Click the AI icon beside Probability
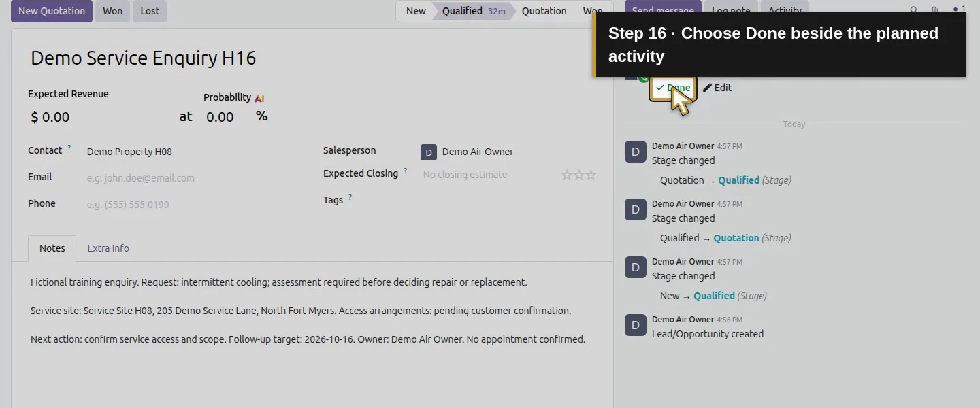This screenshot has width=980, height=408. [259, 99]
